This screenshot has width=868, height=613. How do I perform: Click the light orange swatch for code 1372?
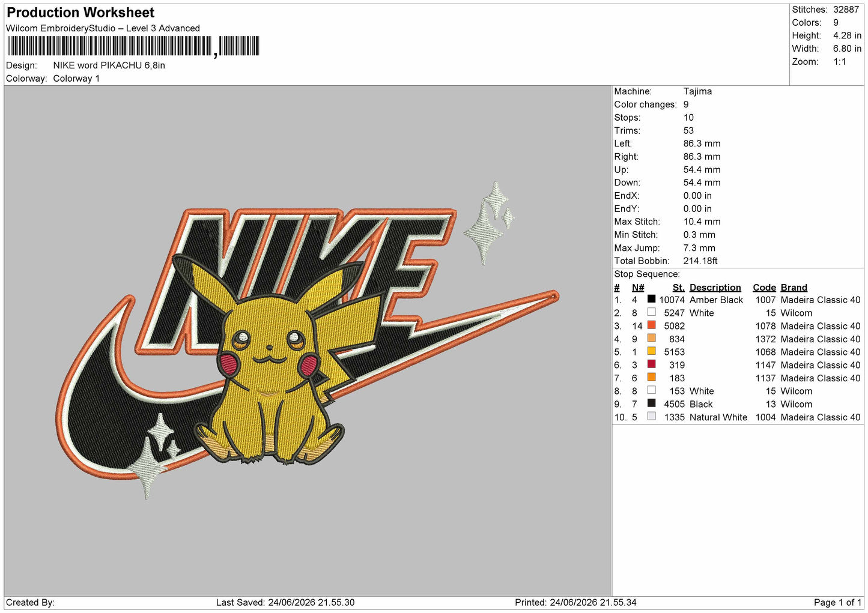point(651,339)
